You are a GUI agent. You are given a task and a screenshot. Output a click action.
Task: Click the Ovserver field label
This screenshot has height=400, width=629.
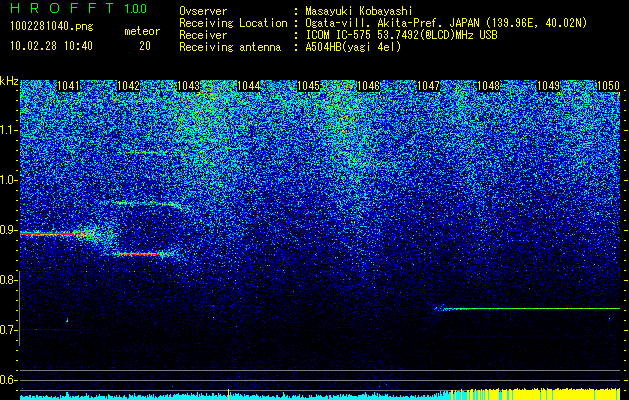(x=203, y=11)
